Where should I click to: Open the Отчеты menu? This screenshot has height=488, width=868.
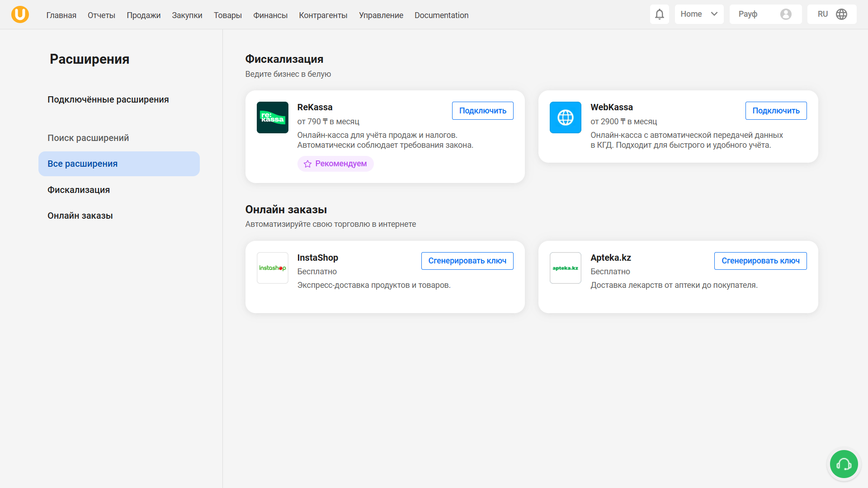(101, 15)
